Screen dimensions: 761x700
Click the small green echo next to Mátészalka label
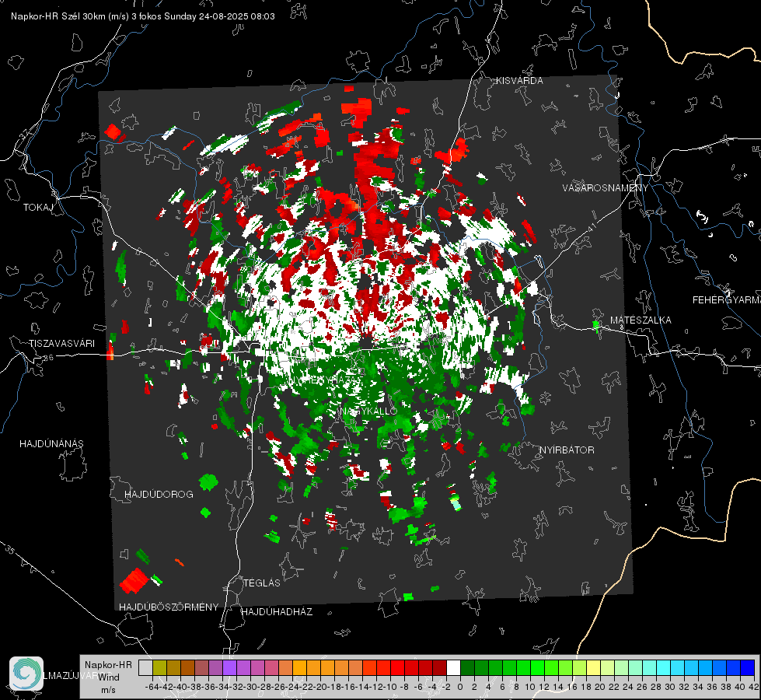coord(596,325)
